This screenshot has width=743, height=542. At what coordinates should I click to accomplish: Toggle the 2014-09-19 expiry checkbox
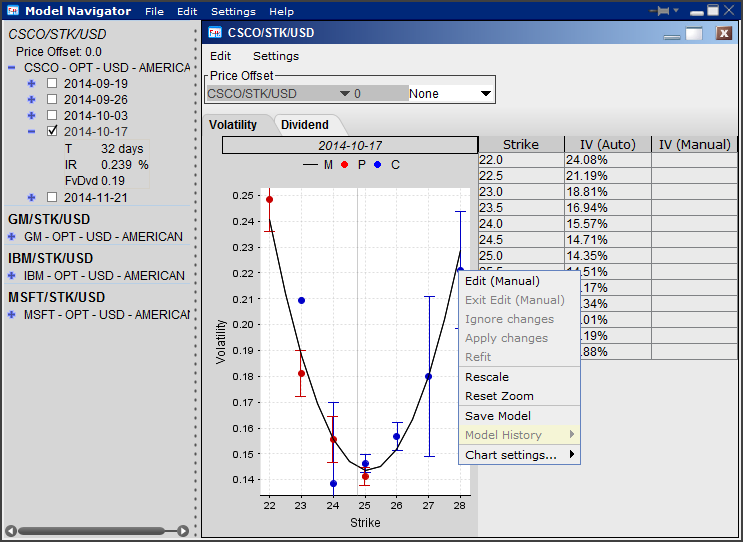coord(52,83)
